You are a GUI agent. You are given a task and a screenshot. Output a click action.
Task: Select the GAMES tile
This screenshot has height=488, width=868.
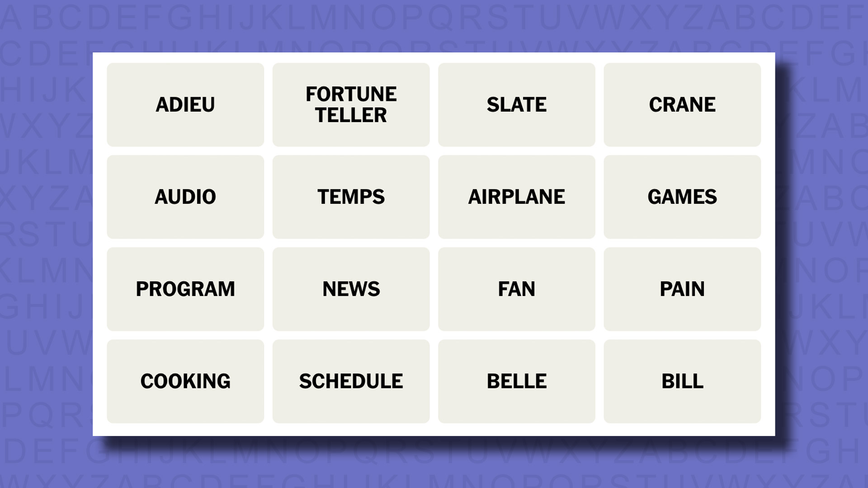[681, 197]
